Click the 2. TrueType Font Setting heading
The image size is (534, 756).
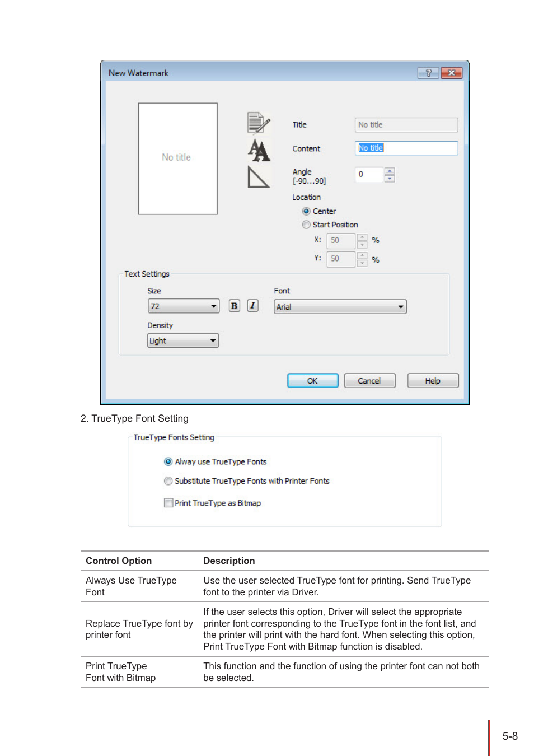click(x=134, y=418)
